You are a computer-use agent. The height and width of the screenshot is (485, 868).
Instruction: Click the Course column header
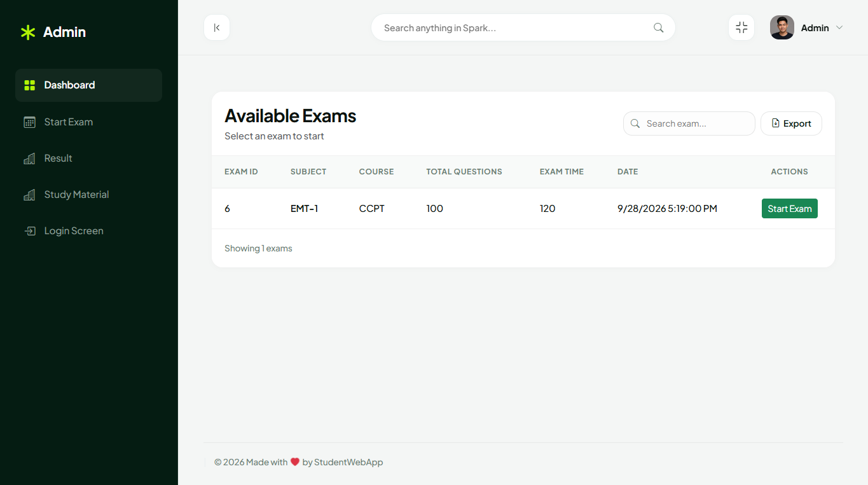coord(376,172)
